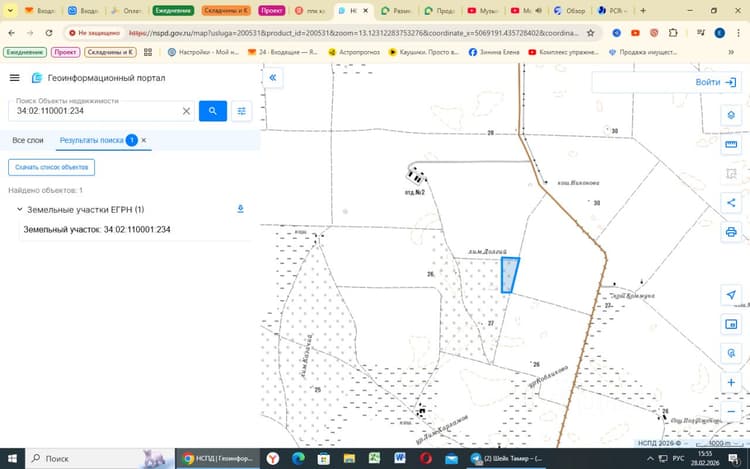Click the blue search magnifier button
The image size is (750, 469).
pos(212,111)
